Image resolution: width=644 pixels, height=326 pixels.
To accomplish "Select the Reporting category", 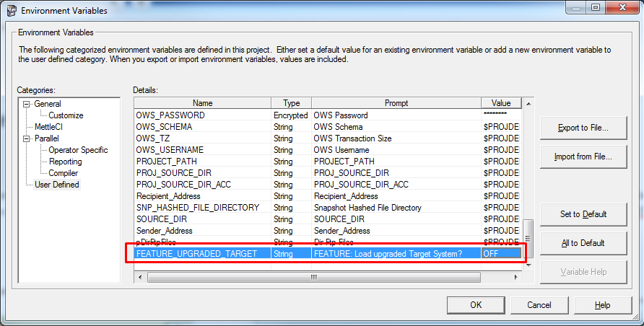I will pyautogui.click(x=65, y=162).
